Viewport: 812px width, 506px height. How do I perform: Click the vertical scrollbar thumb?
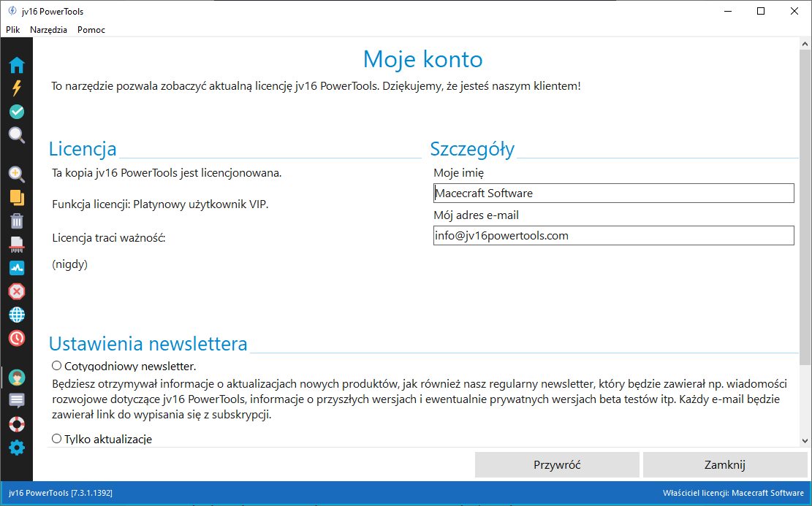pos(805,207)
